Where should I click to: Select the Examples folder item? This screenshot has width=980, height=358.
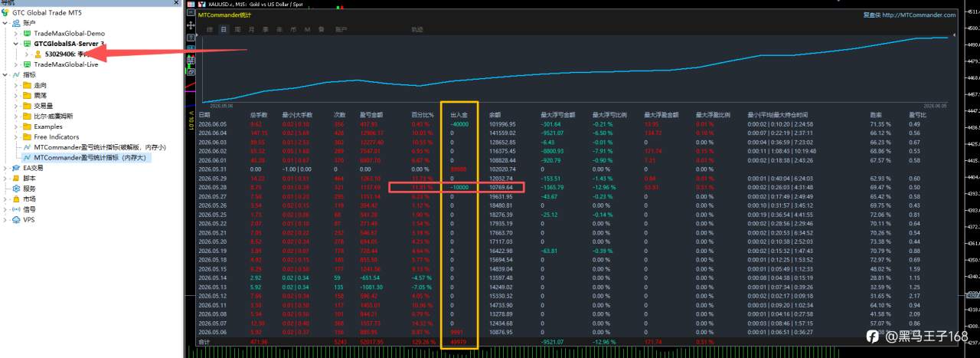click(x=48, y=126)
